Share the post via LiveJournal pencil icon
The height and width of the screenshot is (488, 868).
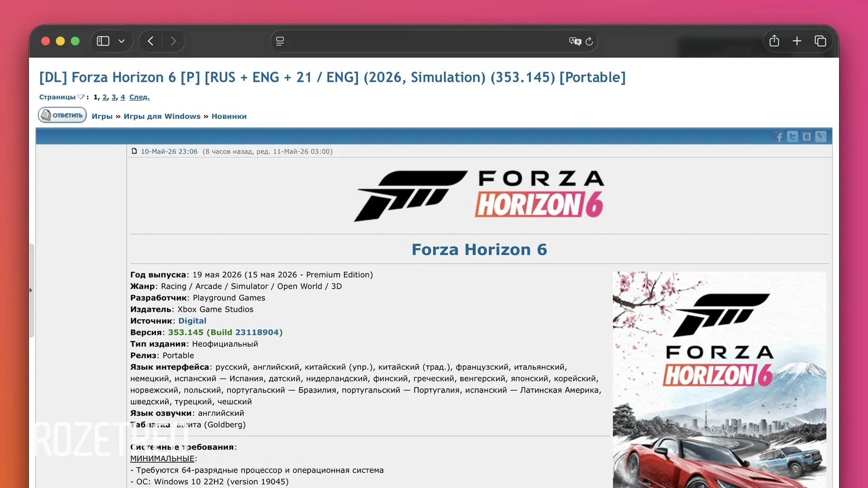pyautogui.click(x=821, y=136)
